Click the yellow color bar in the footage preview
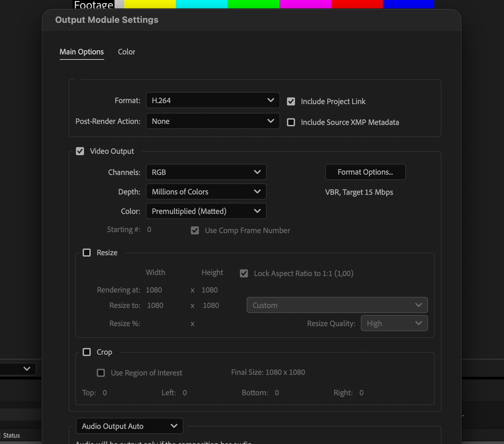 point(150,4)
